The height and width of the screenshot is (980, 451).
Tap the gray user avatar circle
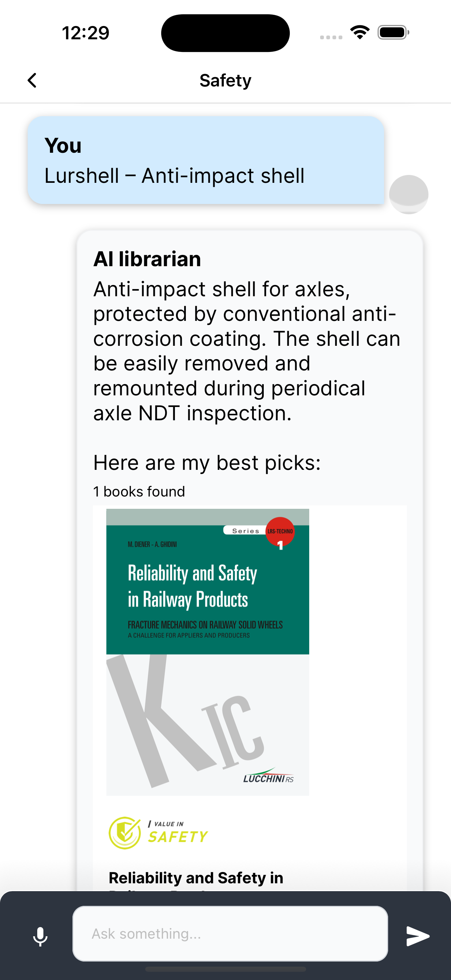coord(408,194)
